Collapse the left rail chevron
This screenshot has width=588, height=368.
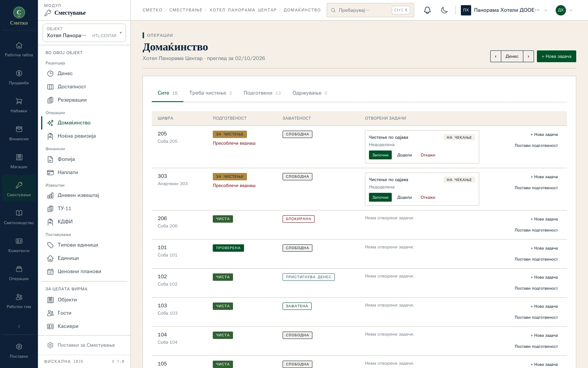click(x=19, y=326)
